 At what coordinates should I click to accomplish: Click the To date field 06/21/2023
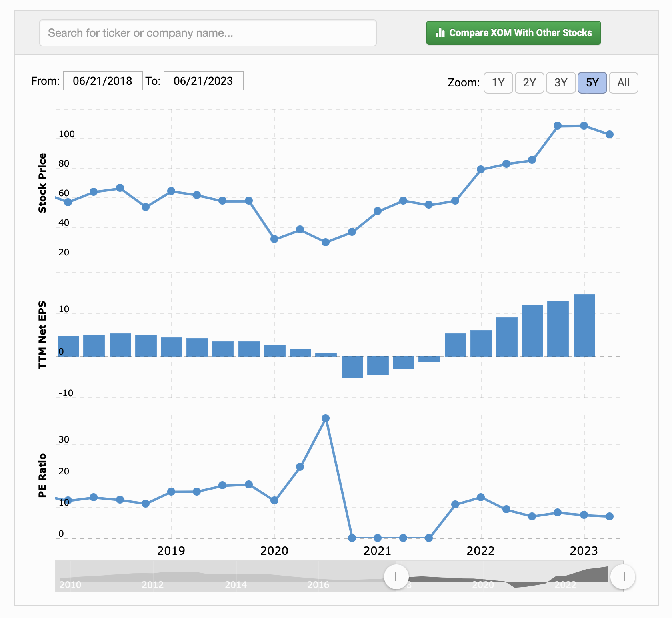[203, 81]
